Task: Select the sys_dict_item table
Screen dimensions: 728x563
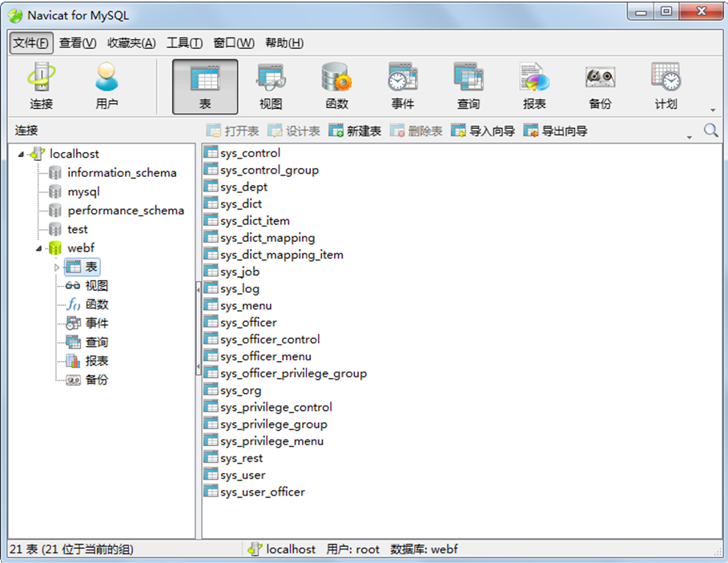Action: pos(247,220)
